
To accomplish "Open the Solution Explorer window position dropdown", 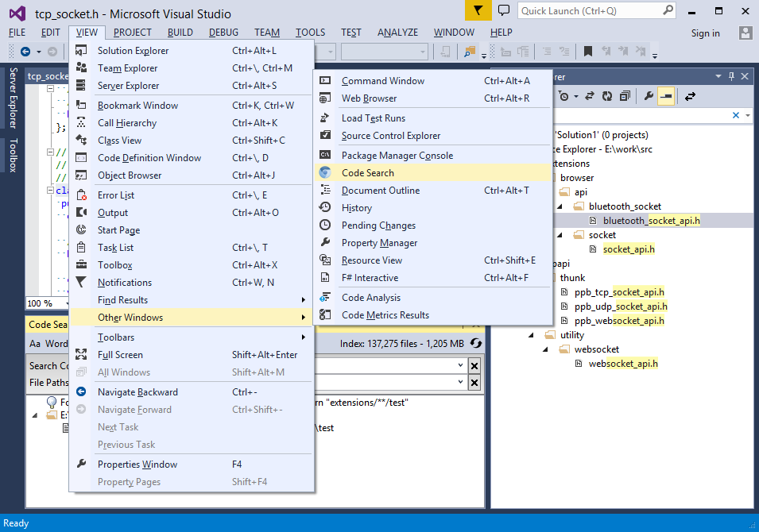I will (x=718, y=76).
